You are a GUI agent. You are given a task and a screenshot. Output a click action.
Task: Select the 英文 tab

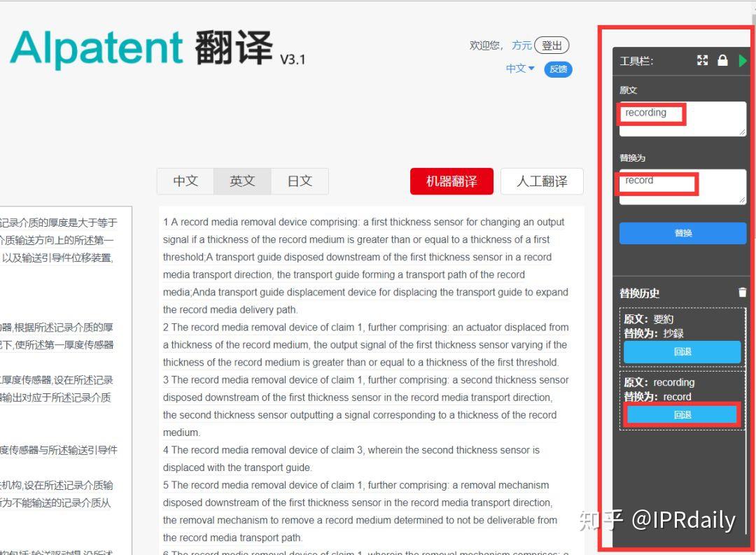(x=242, y=181)
